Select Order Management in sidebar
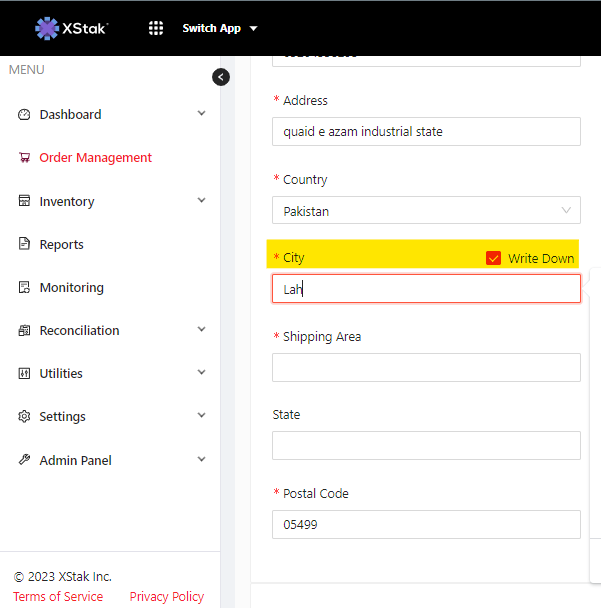Image resolution: width=601 pixels, height=608 pixels. pos(95,158)
